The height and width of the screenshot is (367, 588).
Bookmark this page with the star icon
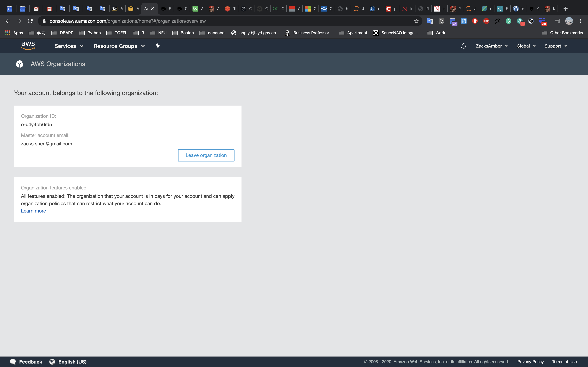pyautogui.click(x=416, y=21)
